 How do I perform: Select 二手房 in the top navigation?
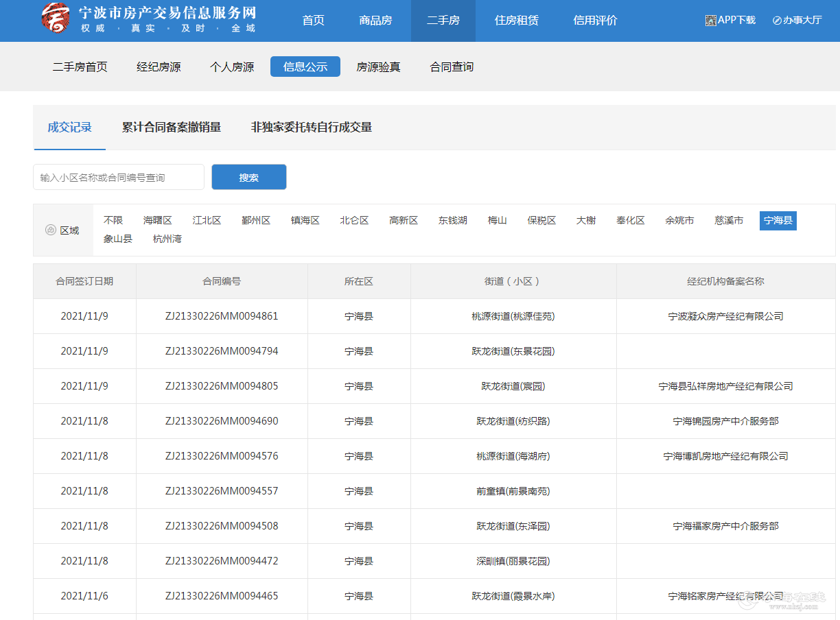[x=443, y=21]
